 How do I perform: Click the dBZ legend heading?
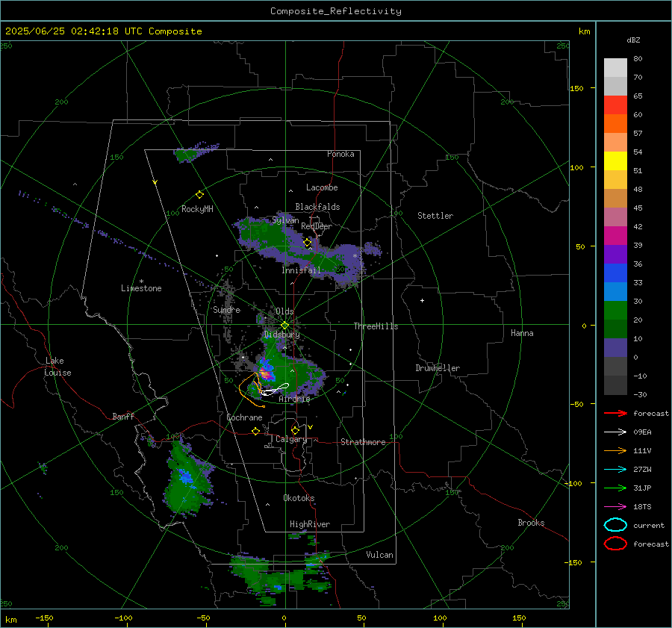pyautogui.click(x=633, y=40)
